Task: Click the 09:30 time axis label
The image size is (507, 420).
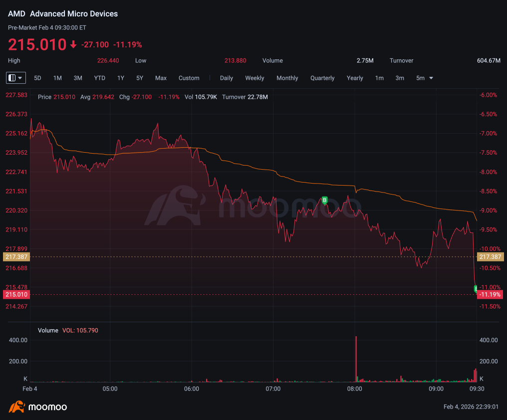Action: tap(477, 389)
